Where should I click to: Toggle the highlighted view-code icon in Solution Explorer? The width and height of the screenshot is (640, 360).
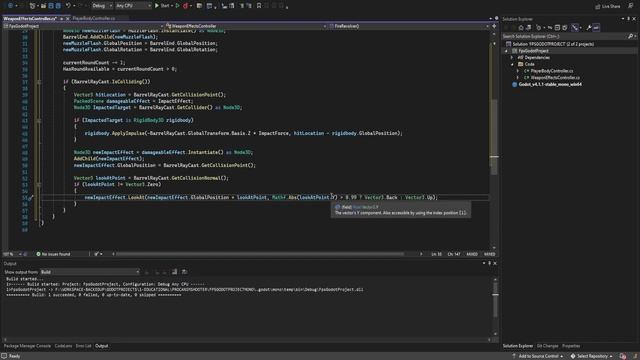(x=575, y=28)
